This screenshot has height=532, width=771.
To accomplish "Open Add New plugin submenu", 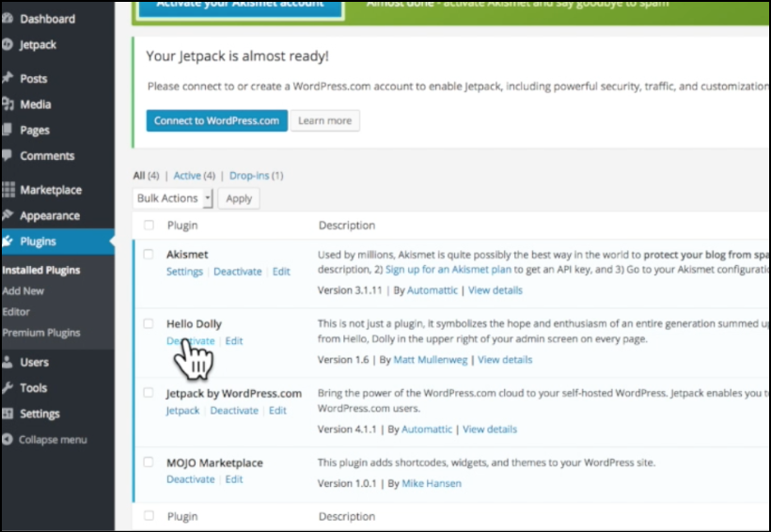I will click(x=23, y=290).
